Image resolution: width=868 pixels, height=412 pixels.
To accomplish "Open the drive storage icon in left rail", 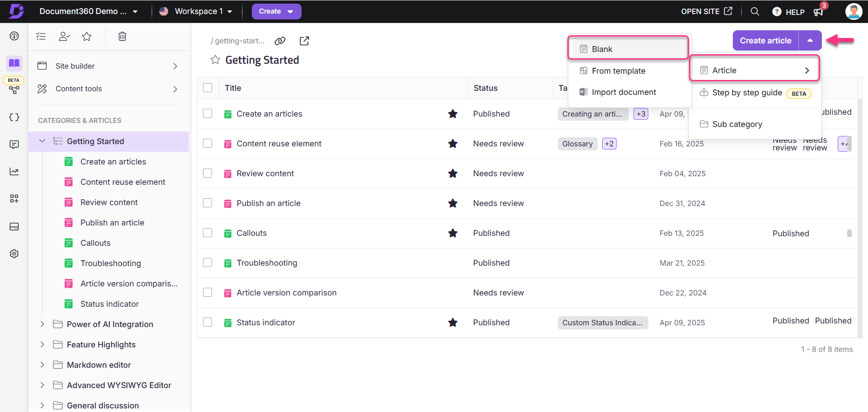I will (14, 226).
